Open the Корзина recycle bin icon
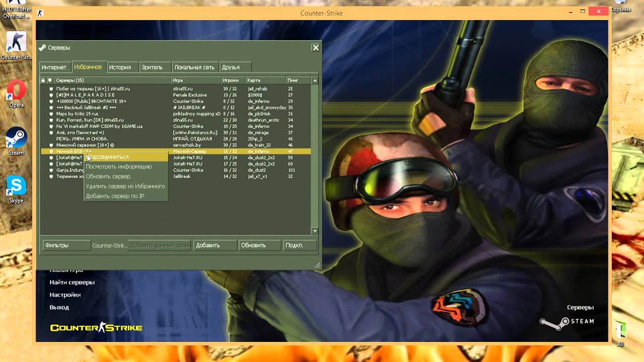The width and height of the screenshot is (644, 362). coord(620,6)
